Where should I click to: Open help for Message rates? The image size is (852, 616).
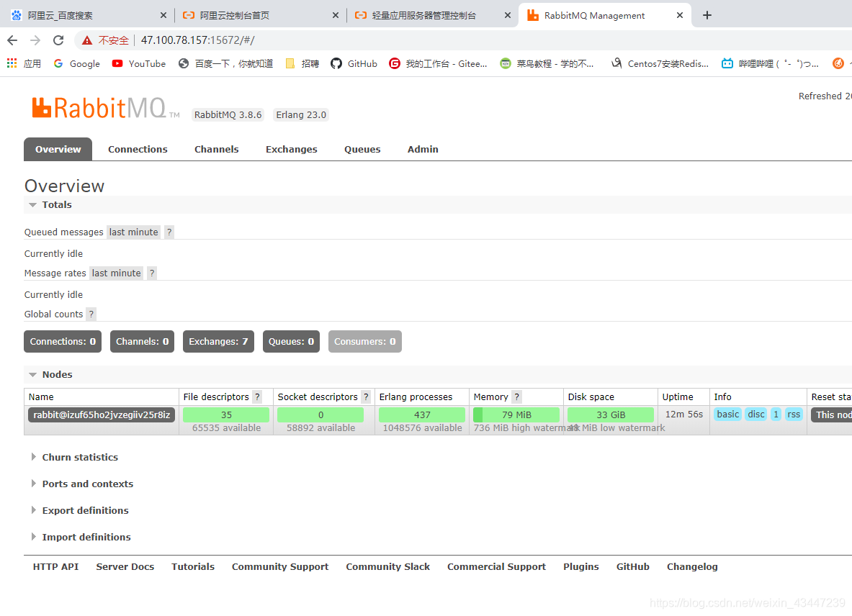(152, 273)
